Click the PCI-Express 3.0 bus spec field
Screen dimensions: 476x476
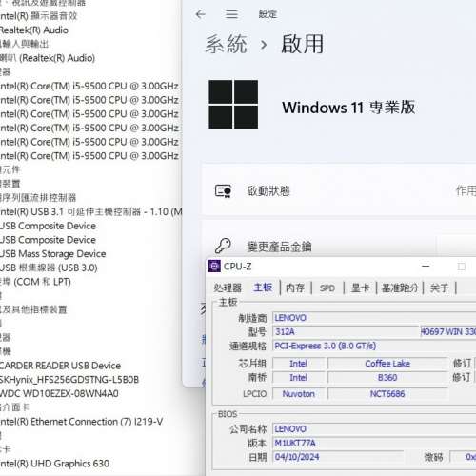tap(374, 346)
